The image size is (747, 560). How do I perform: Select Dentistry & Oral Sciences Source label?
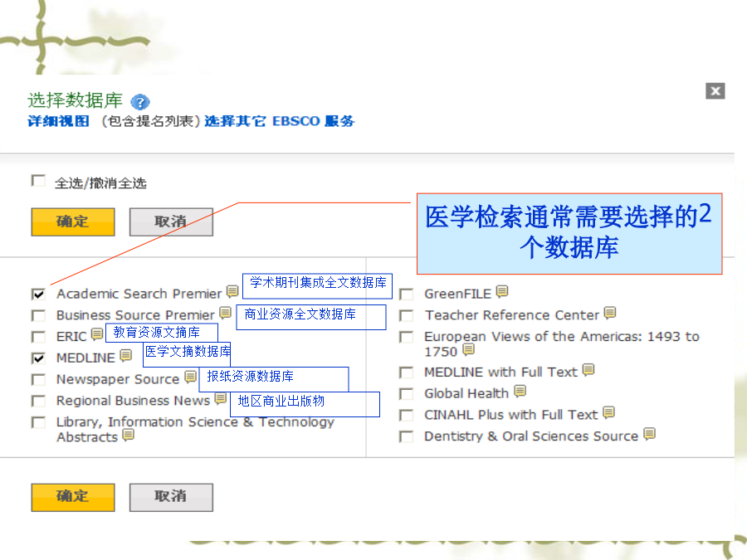(531, 436)
